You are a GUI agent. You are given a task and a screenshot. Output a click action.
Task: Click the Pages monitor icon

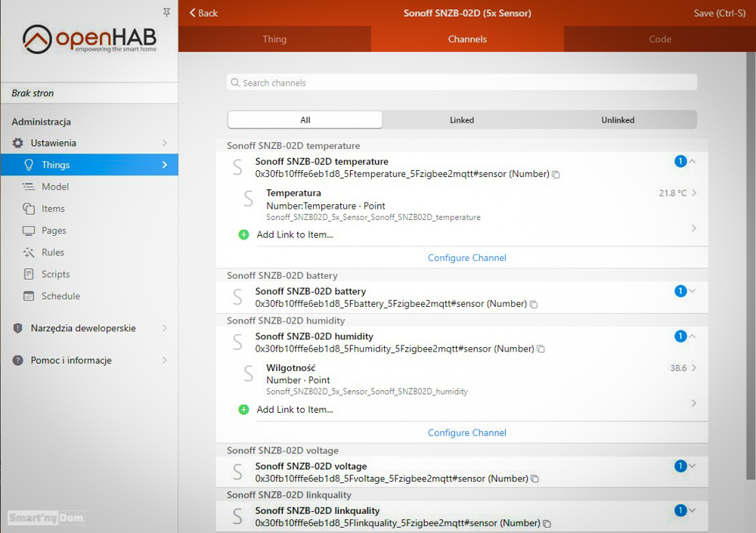point(29,231)
